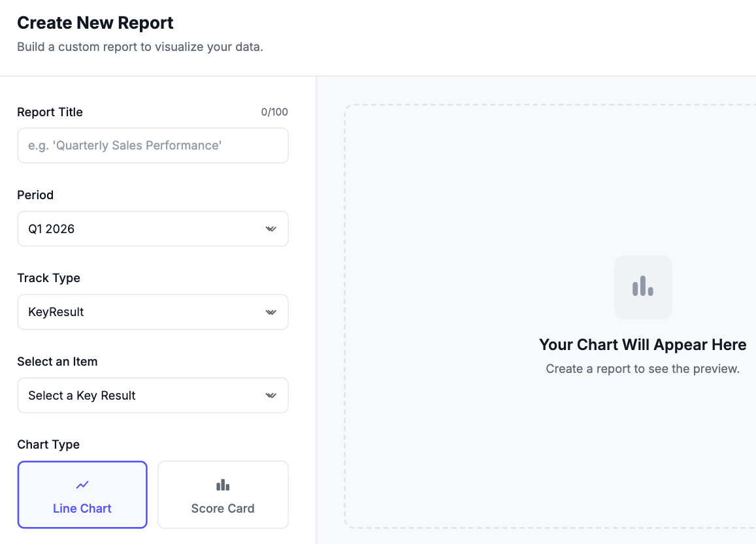The height and width of the screenshot is (544, 756).
Task: Open the KeyResult track type dropdown
Action: point(153,312)
